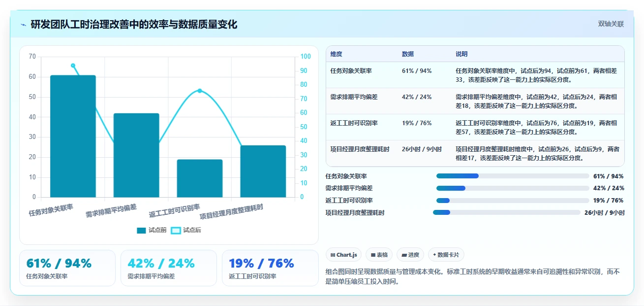Click the table cell 需求排期平均偏差
The height and width of the screenshot is (306, 644).
click(x=354, y=97)
